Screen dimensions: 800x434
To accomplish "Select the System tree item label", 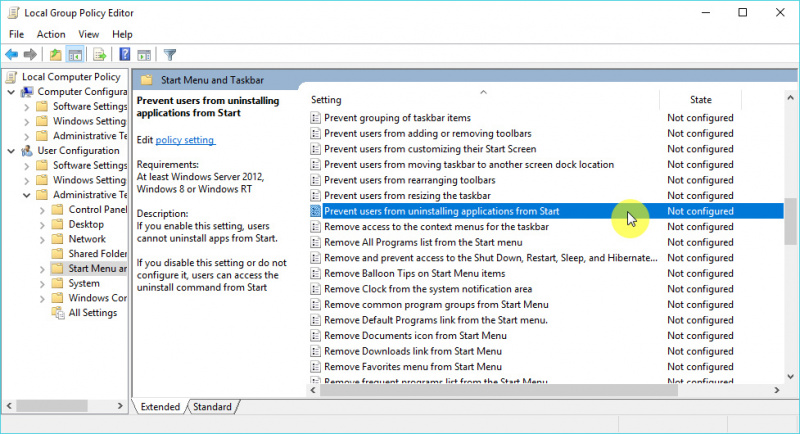I will [x=84, y=284].
